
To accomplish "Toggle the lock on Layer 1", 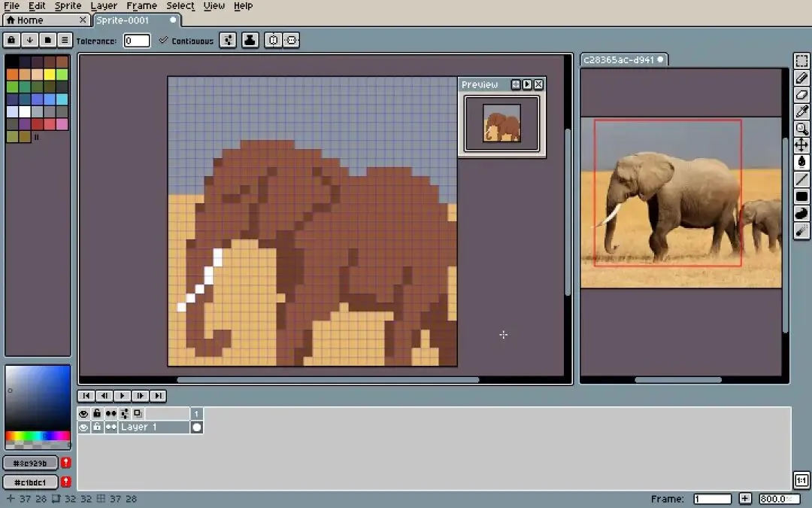I will [97, 427].
